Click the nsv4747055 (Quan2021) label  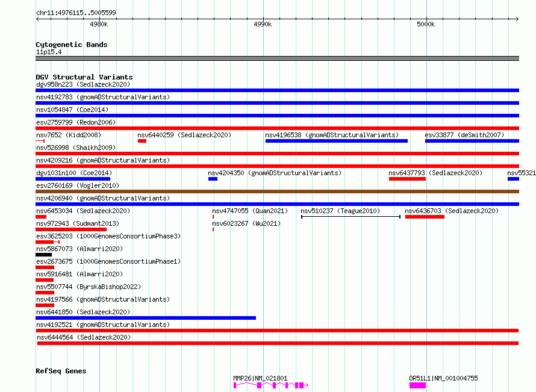(x=250, y=211)
